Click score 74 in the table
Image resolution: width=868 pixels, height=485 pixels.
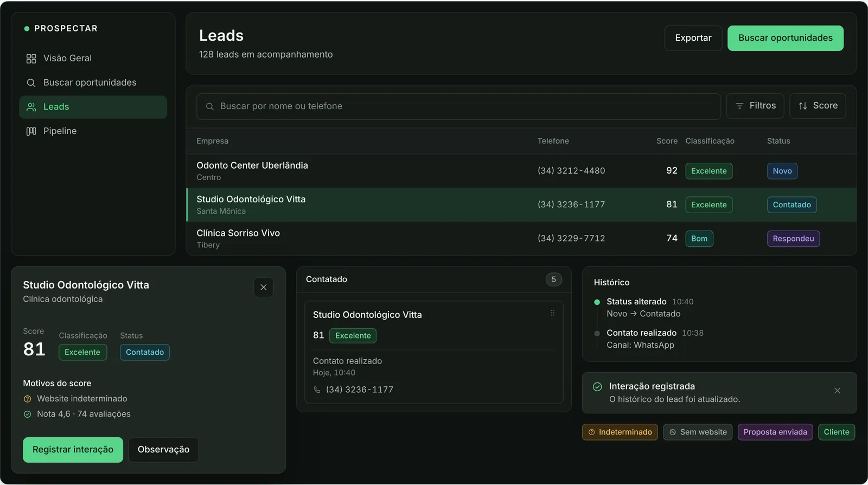672,239
